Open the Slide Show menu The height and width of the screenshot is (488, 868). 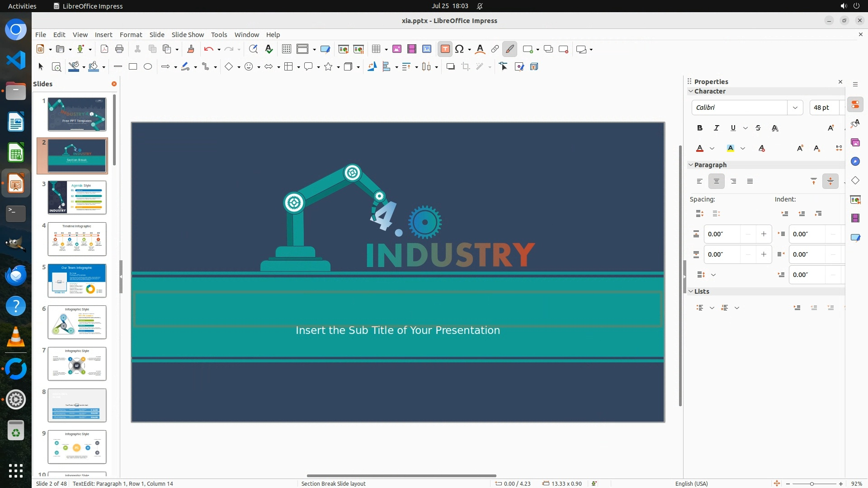coord(188,35)
